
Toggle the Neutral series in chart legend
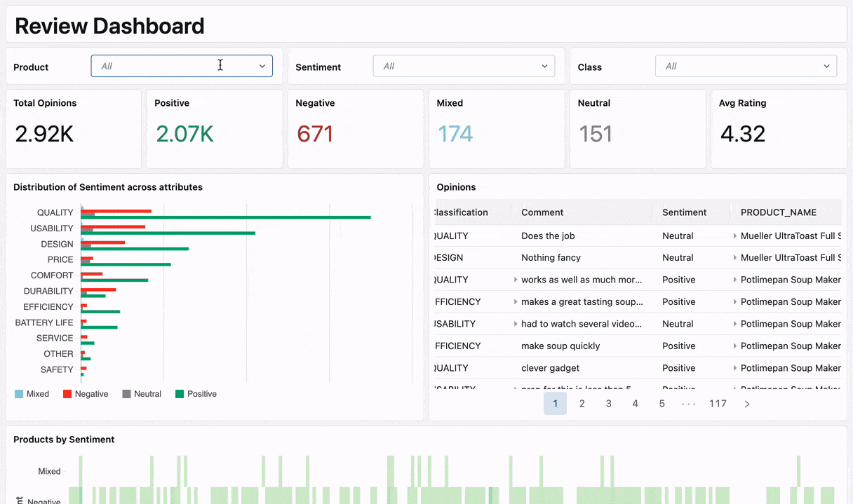[x=142, y=394]
